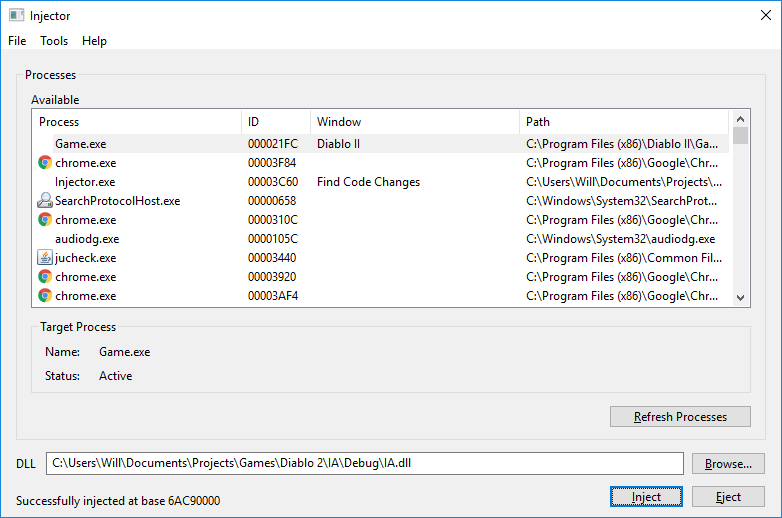Open the Tools menu
Image resolution: width=782 pixels, height=518 pixels.
pos(54,41)
